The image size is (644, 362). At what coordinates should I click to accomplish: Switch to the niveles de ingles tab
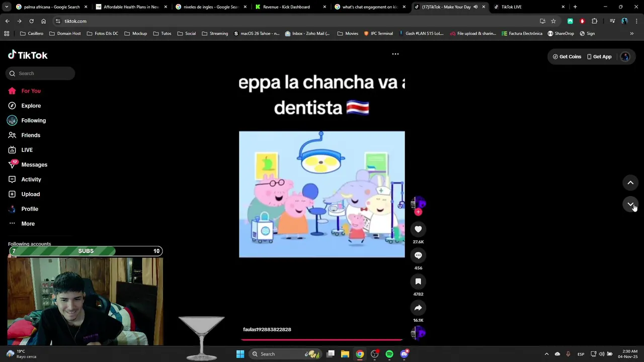click(211, 7)
